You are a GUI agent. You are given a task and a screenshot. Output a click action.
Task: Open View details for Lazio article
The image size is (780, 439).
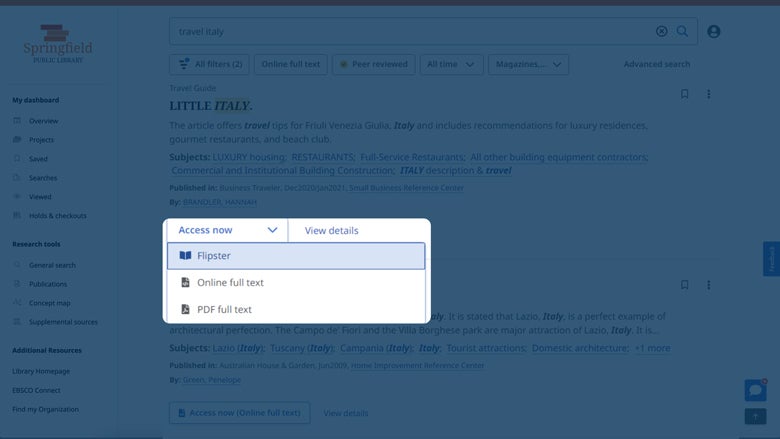click(x=346, y=413)
